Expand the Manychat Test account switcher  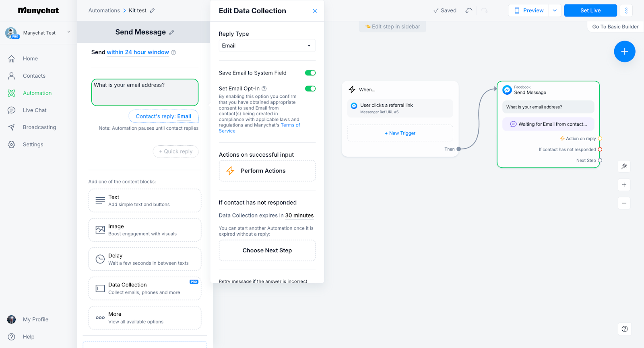(x=69, y=32)
